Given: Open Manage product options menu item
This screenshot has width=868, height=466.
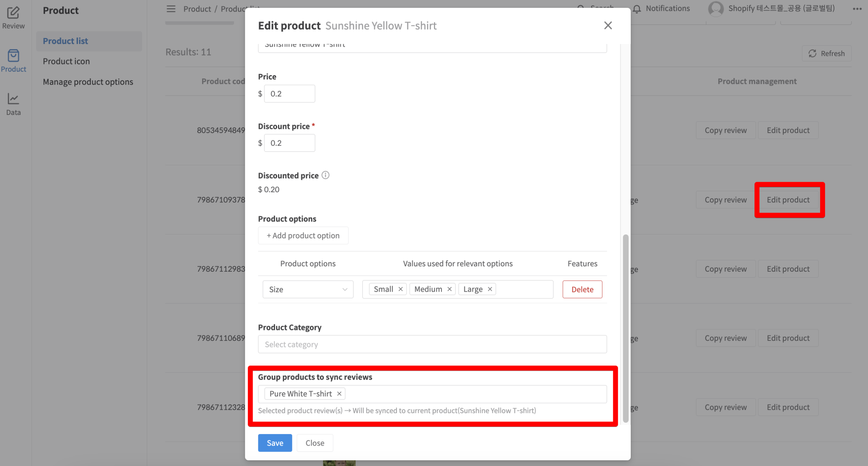Looking at the screenshot, I should pyautogui.click(x=88, y=82).
